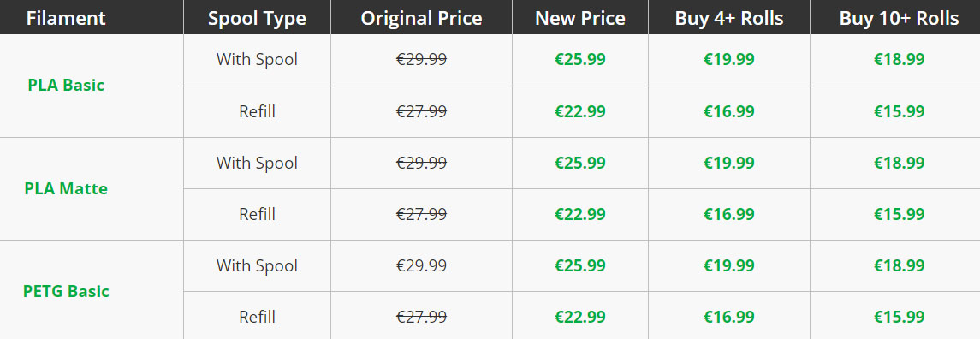Click PETG Basic With Spool 10+ rolls price €18.99
The image size is (980, 339).
point(900,265)
